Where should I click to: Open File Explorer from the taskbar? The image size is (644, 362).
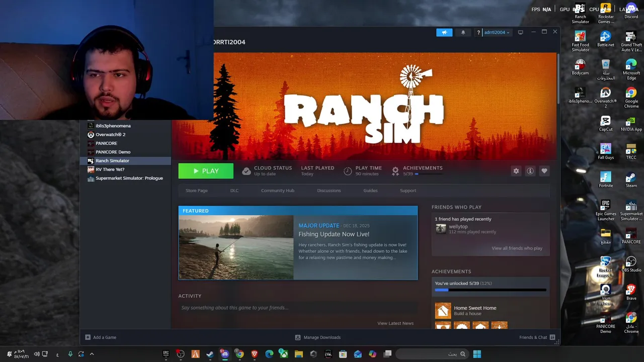pos(298,354)
